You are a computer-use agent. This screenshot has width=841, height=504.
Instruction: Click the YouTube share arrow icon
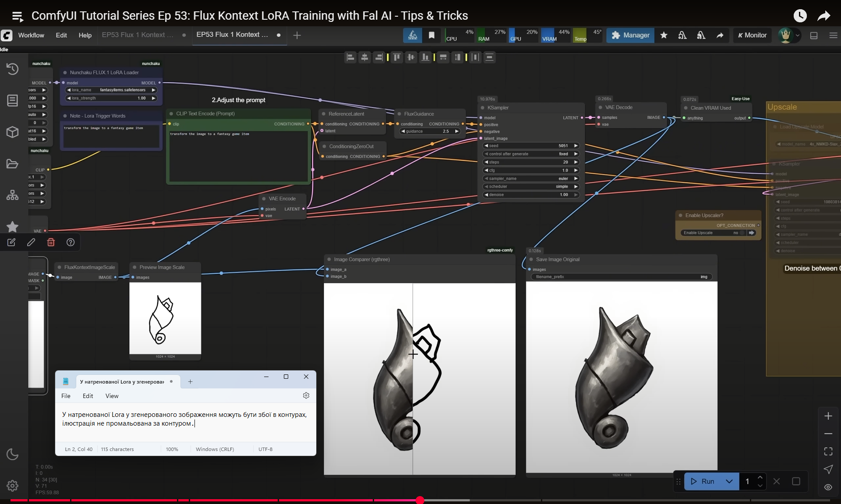pyautogui.click(x=823, y=16)
